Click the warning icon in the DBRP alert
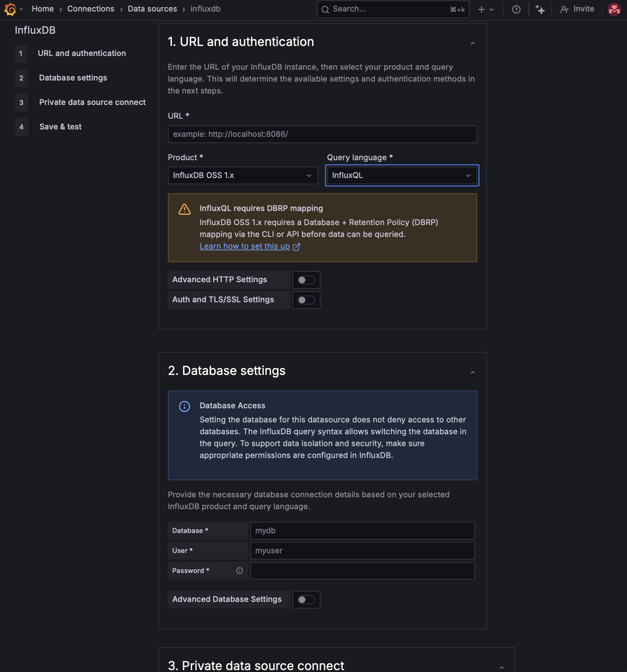The height and width of the screenshot is (672, 627). pyautogui.click(x=184, y=209)
